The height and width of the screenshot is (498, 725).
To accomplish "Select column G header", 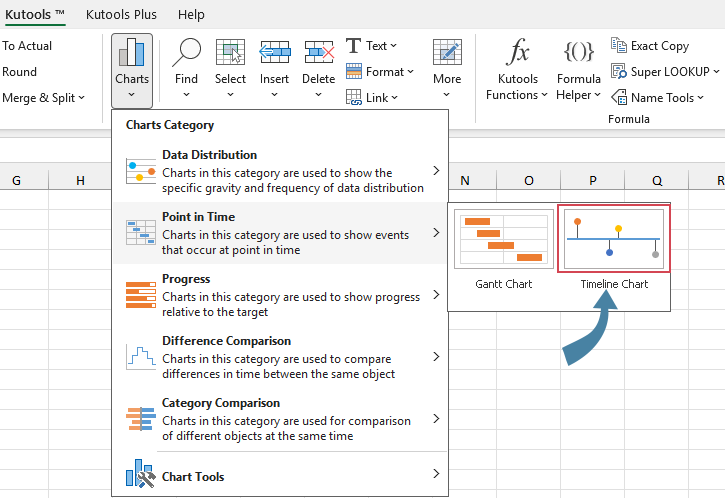I will pos(17,180).
